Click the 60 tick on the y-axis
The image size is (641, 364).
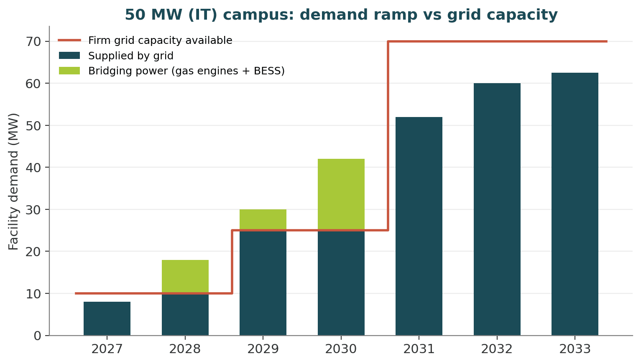point(33,84)
